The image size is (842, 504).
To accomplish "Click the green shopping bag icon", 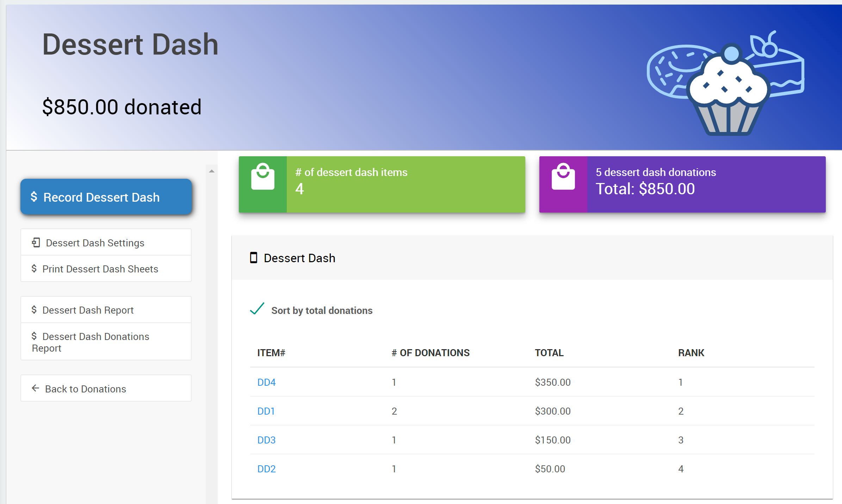I will [x=262, y=177].
